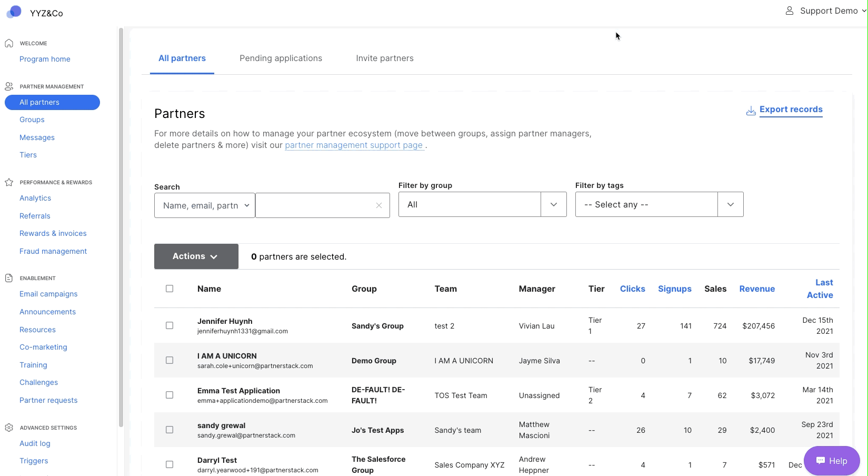Clear the search field with the X icon
Viewport: 868px width, 476px height.
point(379,205)
